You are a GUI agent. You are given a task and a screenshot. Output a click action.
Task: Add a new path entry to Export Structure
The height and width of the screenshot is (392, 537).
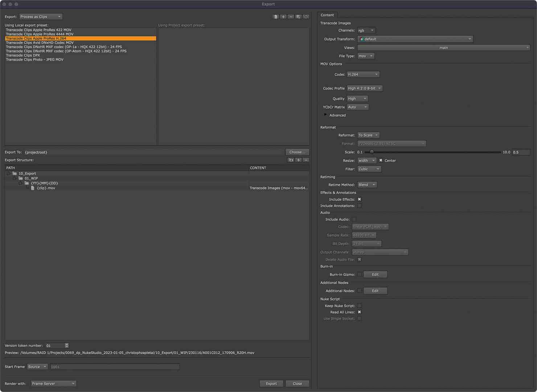298,160
